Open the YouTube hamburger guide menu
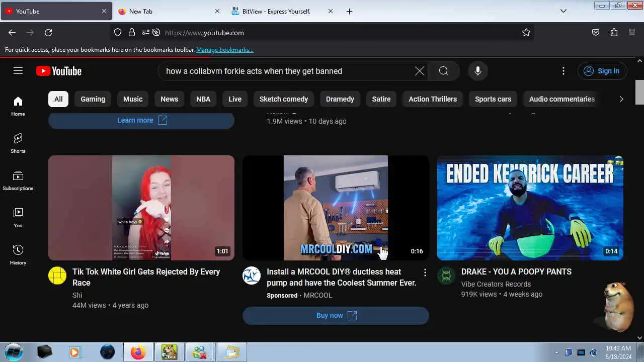The width and height of the screenshot is (644, 362). click(x=18, y=71)
